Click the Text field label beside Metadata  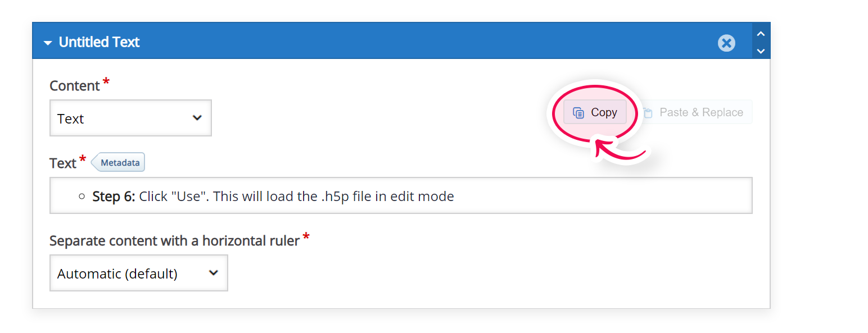63,163
